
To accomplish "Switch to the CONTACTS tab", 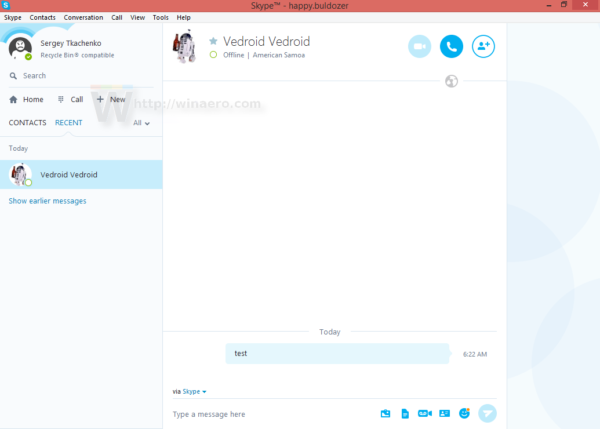I will [x=28, y=122].
